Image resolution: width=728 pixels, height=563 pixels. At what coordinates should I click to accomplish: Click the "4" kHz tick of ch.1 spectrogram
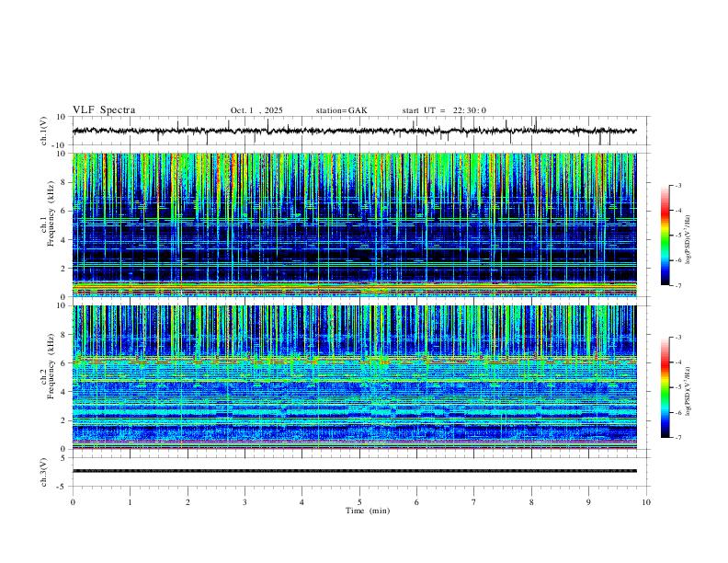(64, 240)
